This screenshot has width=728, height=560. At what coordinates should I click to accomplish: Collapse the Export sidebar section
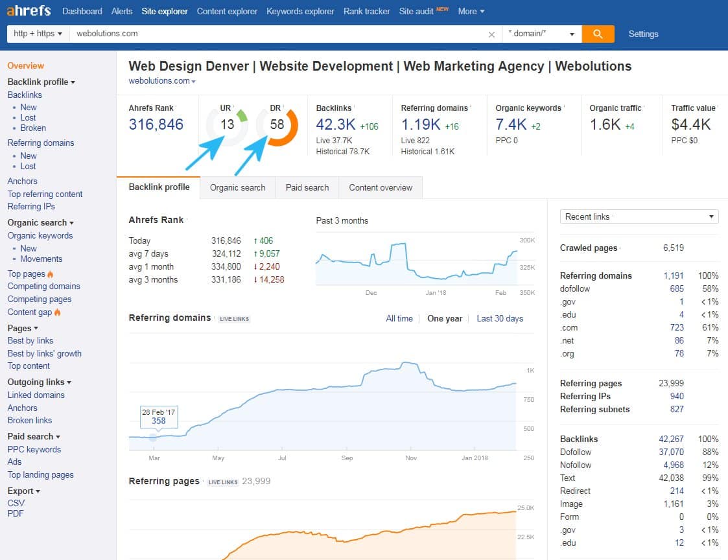pos(24,491)
